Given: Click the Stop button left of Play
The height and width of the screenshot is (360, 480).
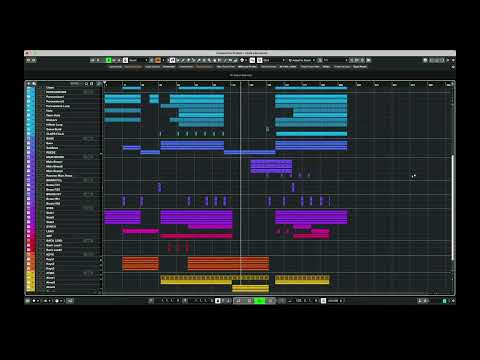Looking at the screenshot, I should pos(249,301).
